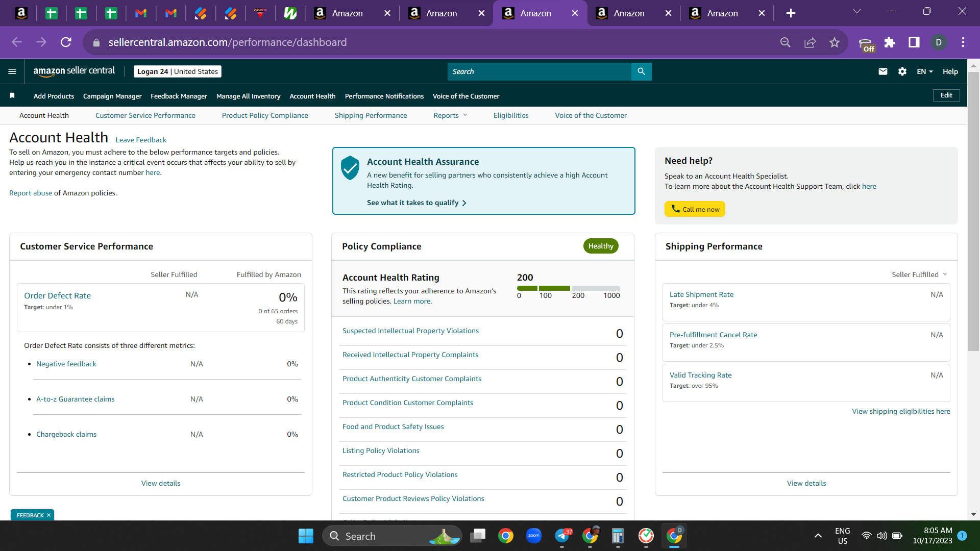
Task: Open the Product Policy Compliance tab
Action: click(265, 115)
